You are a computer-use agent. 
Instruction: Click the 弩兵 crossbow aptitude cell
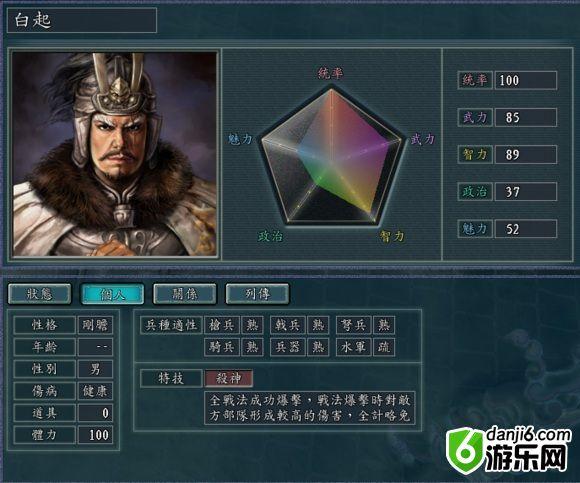click(x=354, y=325)
